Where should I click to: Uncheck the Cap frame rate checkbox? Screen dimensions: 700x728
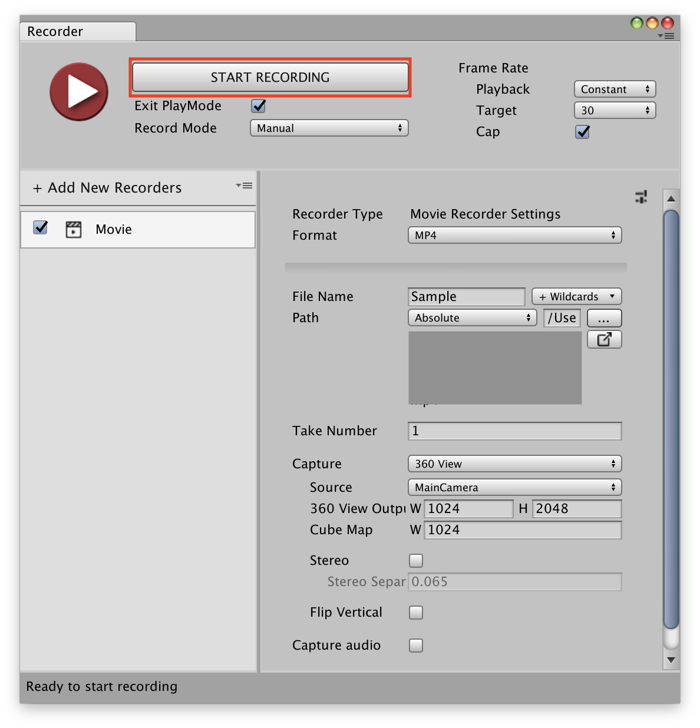pyautogui.click(x=582, y=132)
